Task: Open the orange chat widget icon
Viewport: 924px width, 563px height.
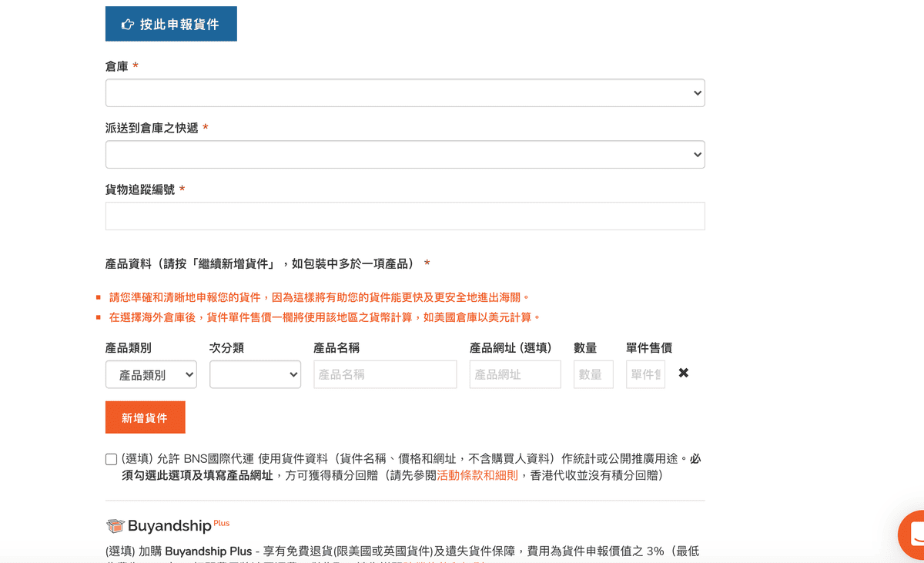Action: pos(913,535)
